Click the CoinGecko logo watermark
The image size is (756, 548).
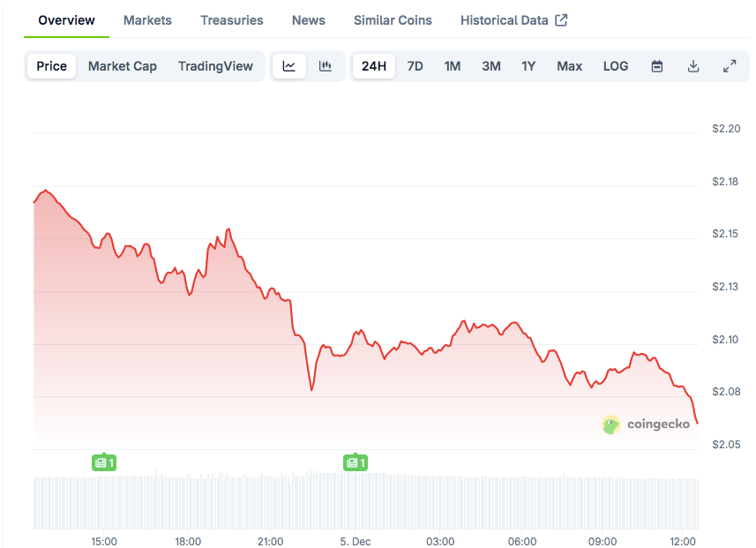click(x=647, y=424)
